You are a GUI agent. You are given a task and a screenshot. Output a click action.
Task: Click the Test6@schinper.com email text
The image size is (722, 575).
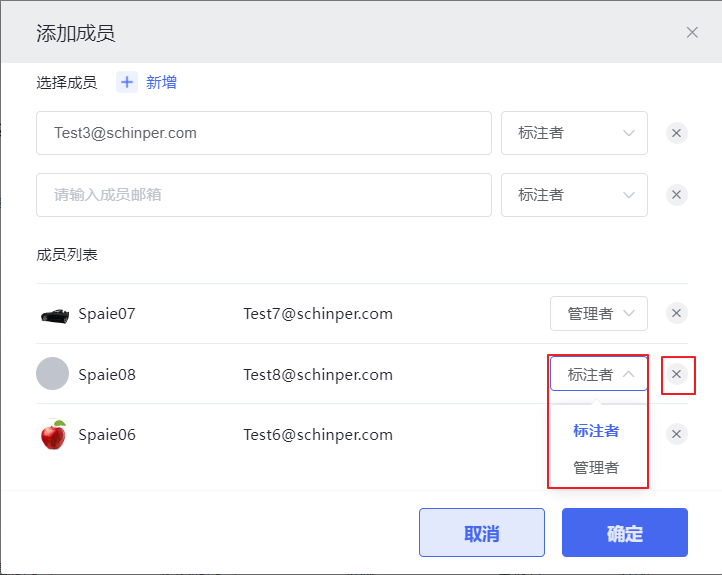(318, 435)
